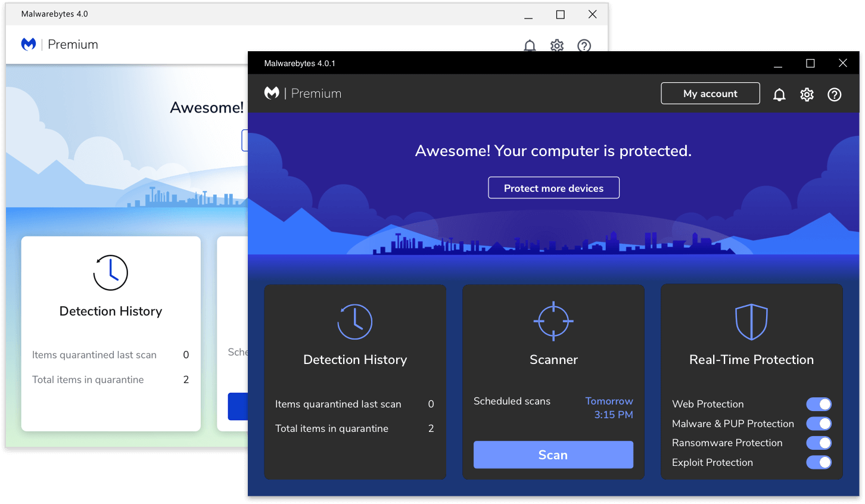Maximize the dark Malwarebytes 4.0.1 window
This screenshot has height=504, width=865.
810,63
